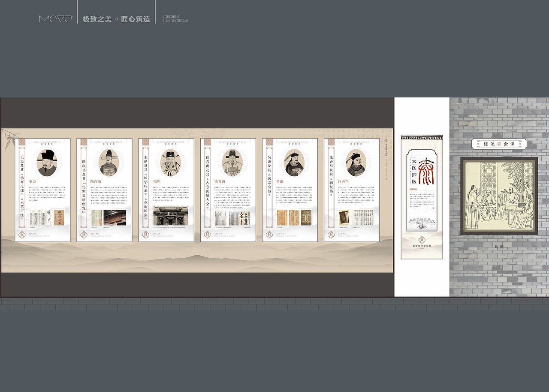Select the oval portrait of 王炎
Image resolution: width=549 pixels, height=392 pixels.
(48, 163)
